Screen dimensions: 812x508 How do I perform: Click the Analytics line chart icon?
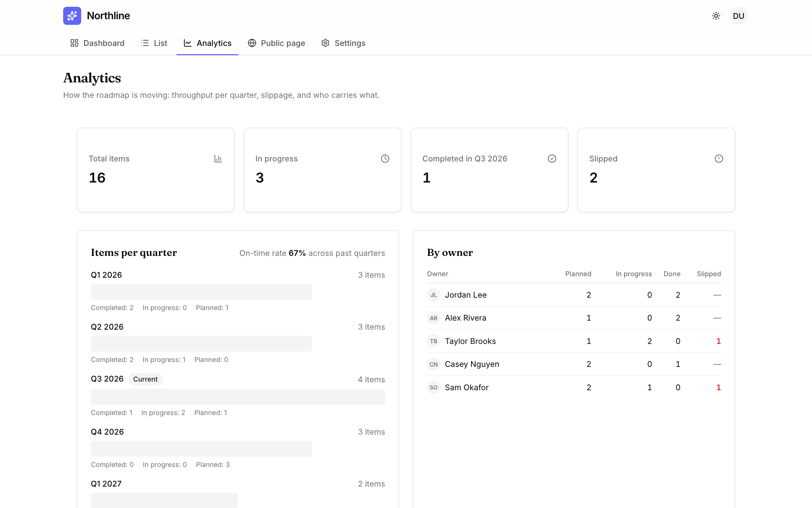point(188,43)
